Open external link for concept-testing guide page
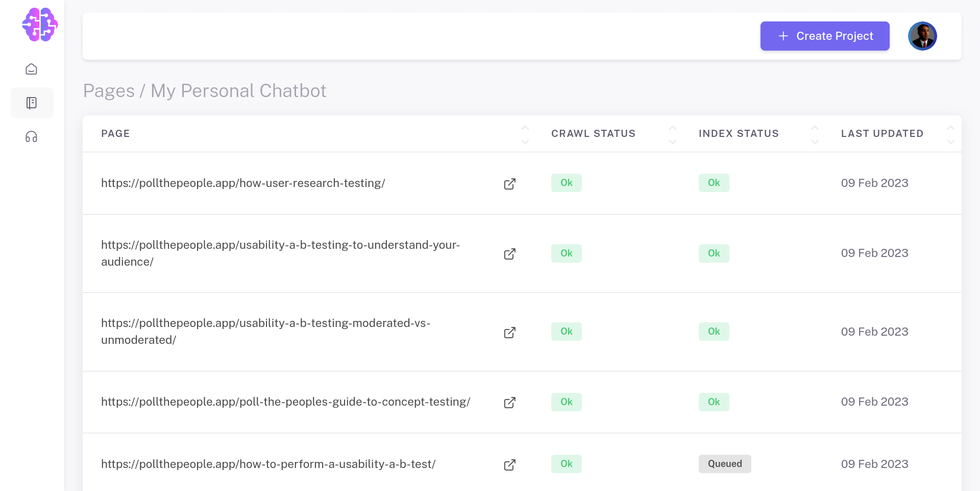 tap(509, 403)
